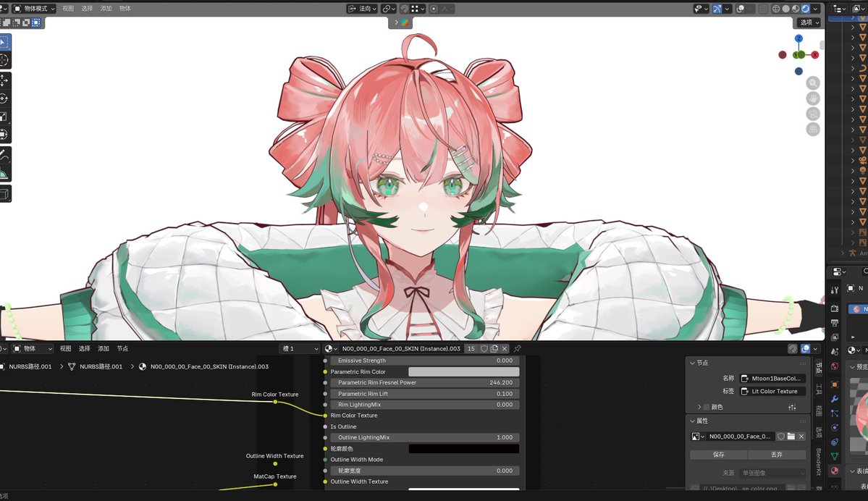Viewport: 868px width, 501px height.
Task: Open the viewport 选项 options dropdown
Action: [809, 22]
